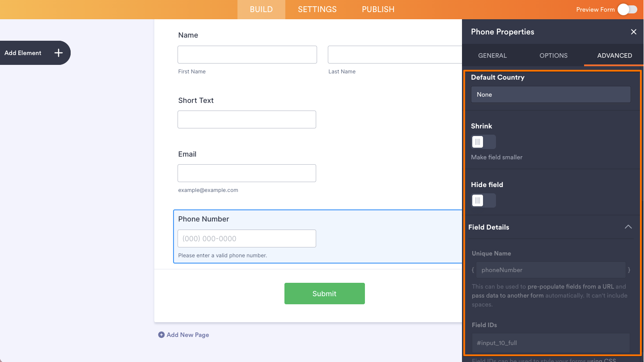Click the Email field label

187,154
